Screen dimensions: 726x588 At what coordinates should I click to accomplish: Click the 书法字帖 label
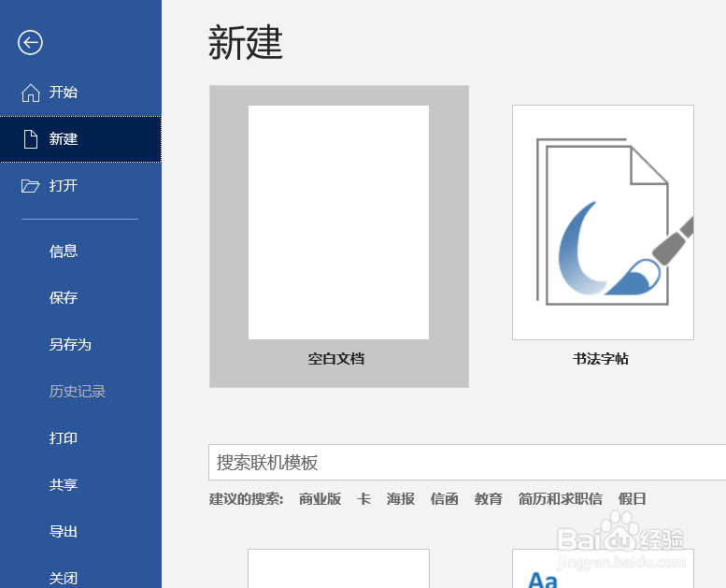point(601,359)
